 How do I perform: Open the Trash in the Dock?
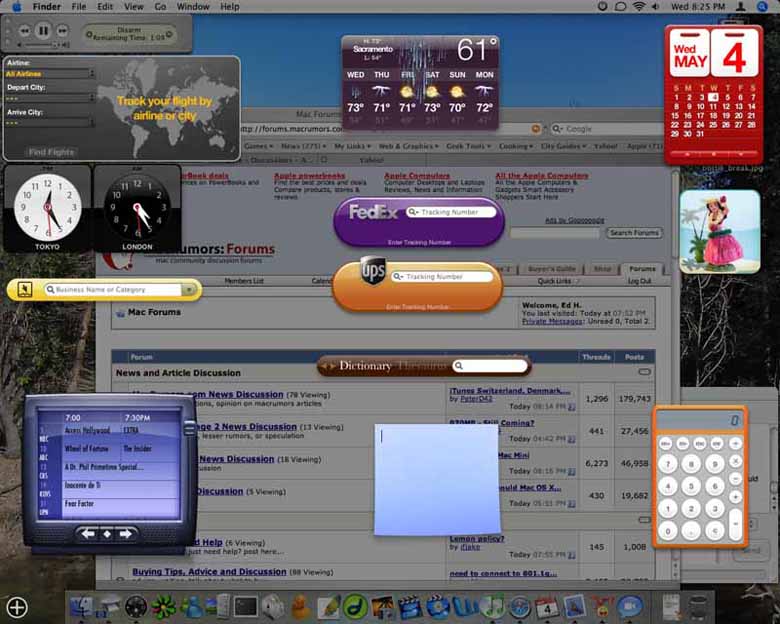[x=698, y=607]
